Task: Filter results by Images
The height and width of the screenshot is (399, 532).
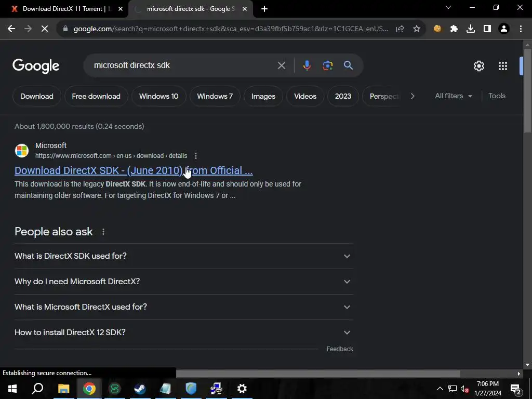Action: click(x=263, y=96)
